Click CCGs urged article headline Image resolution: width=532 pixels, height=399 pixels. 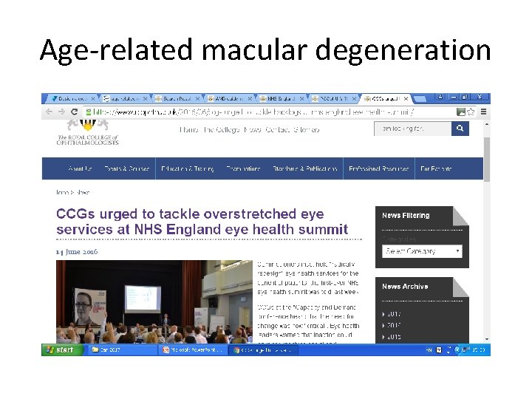(x=202, y=222)
